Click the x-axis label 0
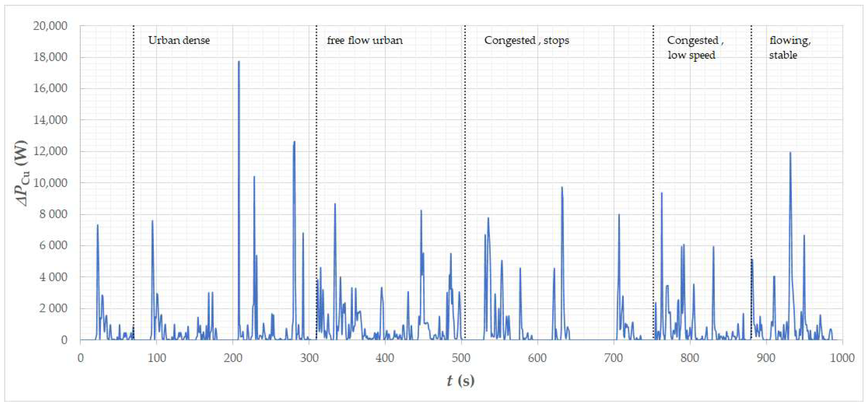 click(80, 358)
